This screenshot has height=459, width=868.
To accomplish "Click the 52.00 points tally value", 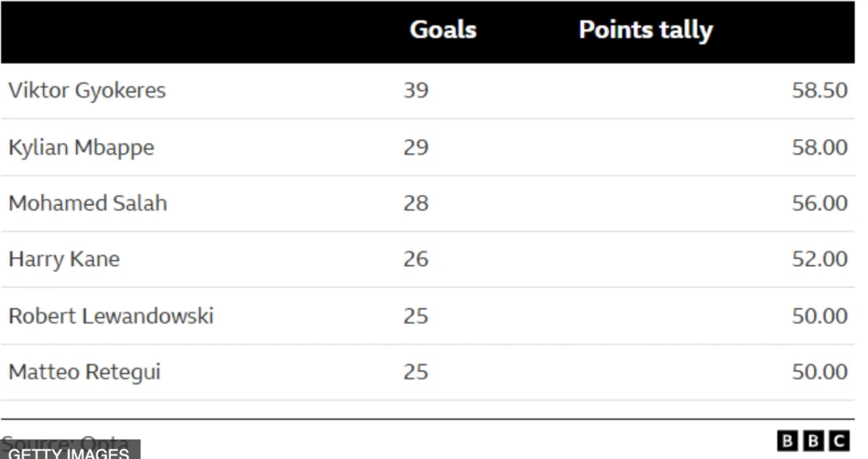I will point(820,259).
